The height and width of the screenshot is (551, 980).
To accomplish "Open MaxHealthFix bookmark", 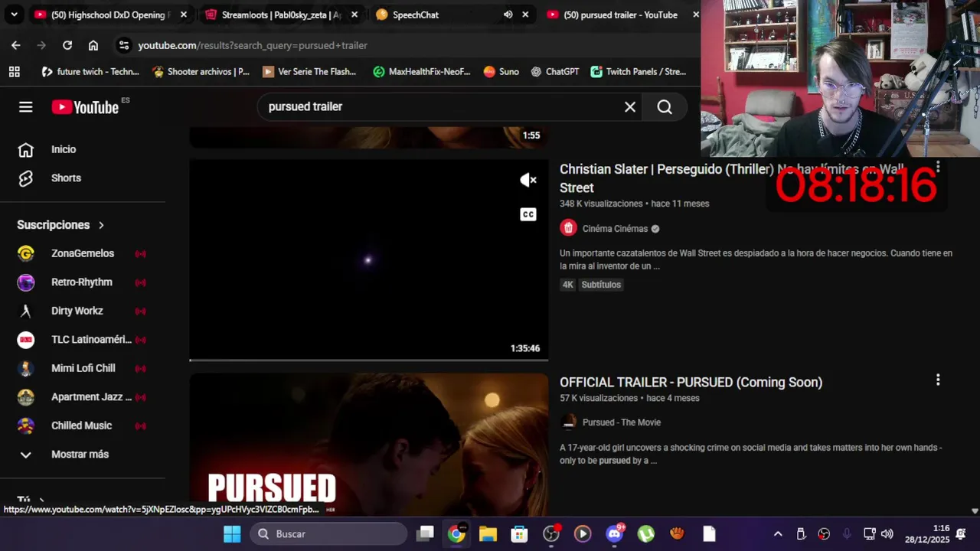I will (422, 72).
